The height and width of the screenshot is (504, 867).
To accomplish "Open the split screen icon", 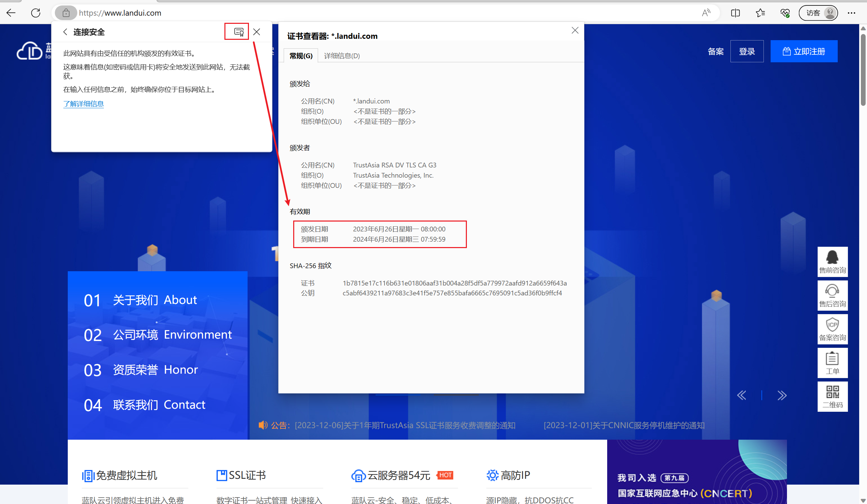I will (736, 13).
